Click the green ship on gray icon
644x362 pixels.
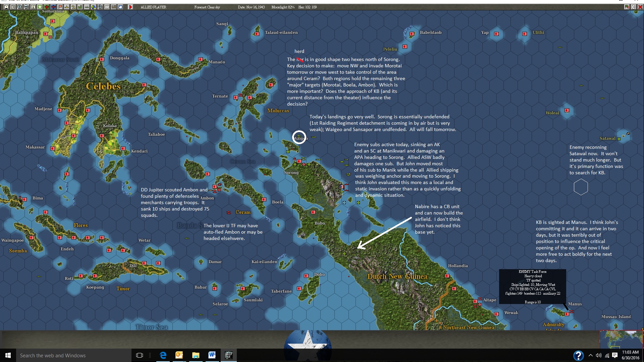click(87, 7)
